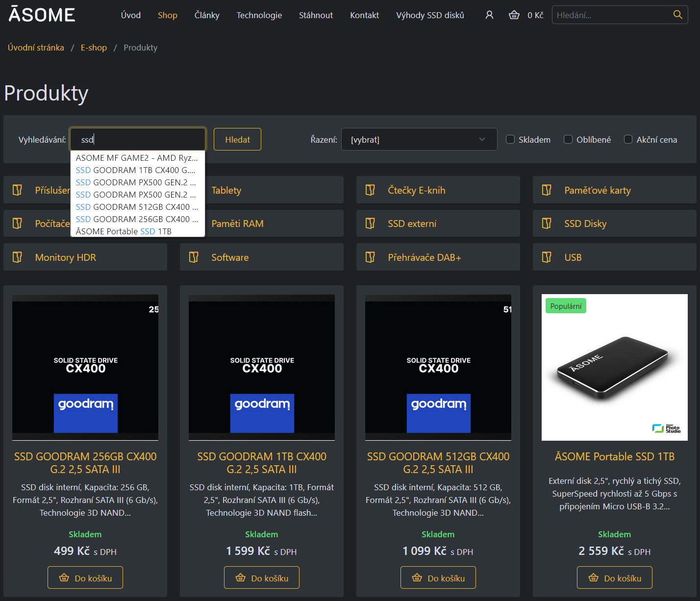
Task: Click the user account icon
Action: coord(489,15)
